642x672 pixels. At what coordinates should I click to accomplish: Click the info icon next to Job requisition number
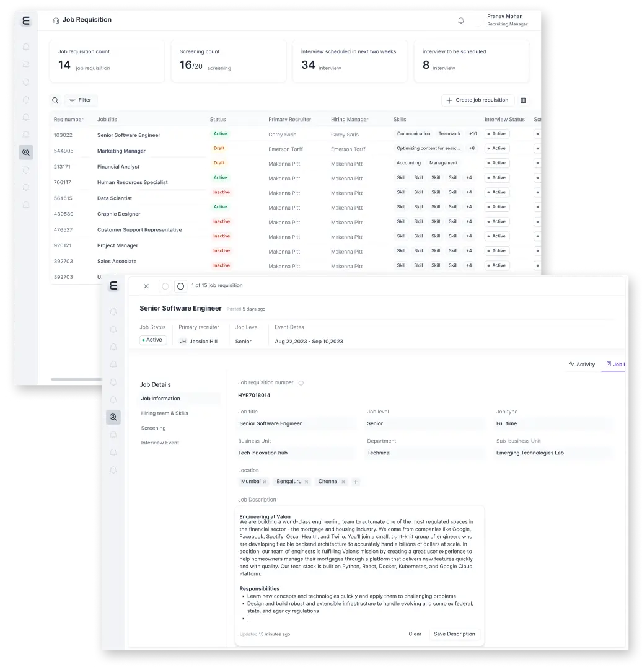pos(301,383)
